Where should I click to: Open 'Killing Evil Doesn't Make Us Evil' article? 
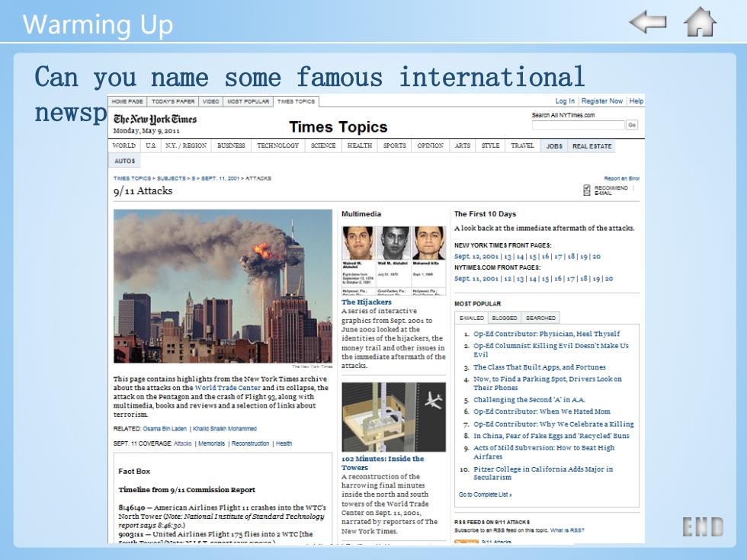coord(550,350)
